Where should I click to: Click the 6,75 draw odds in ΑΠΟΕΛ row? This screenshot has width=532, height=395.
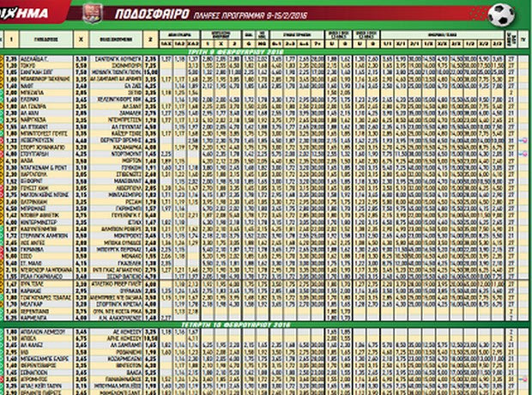click(x=82, y=338)
